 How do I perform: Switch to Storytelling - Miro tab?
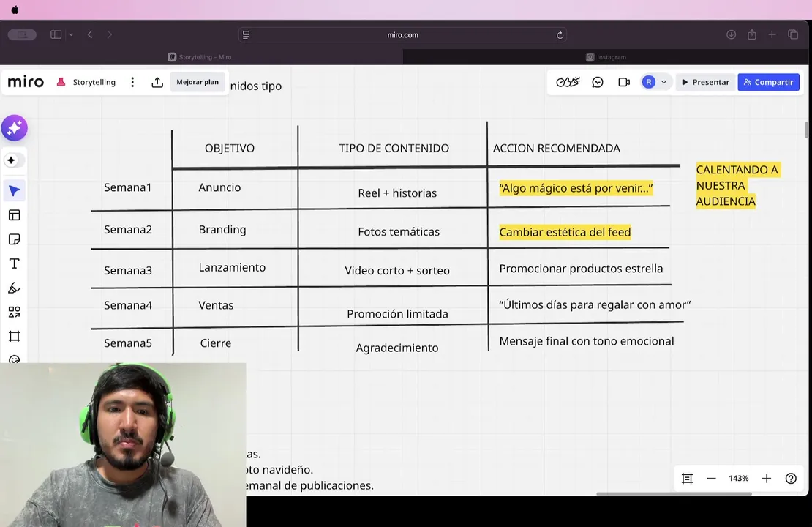201,57
